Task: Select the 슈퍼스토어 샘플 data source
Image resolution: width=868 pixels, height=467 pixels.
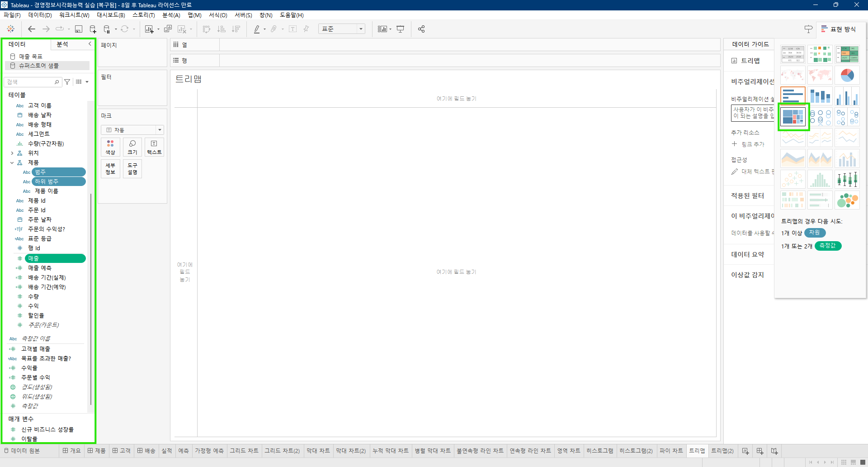Action: point(47,66)
